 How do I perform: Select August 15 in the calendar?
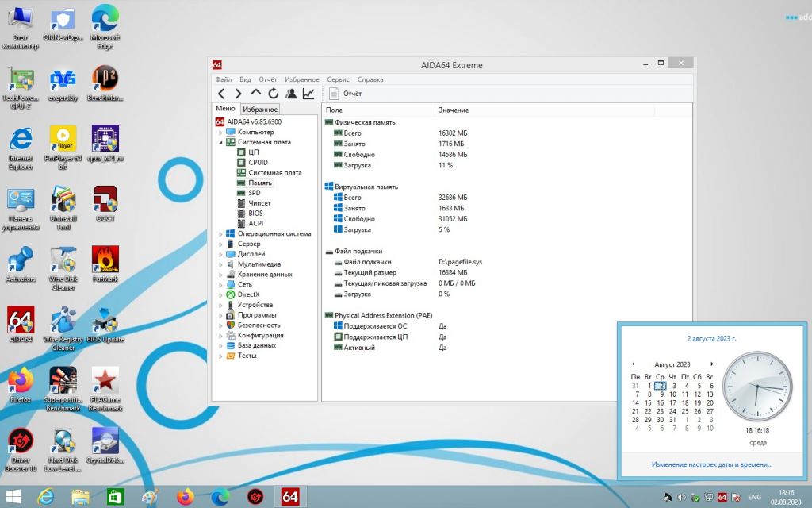648,402
